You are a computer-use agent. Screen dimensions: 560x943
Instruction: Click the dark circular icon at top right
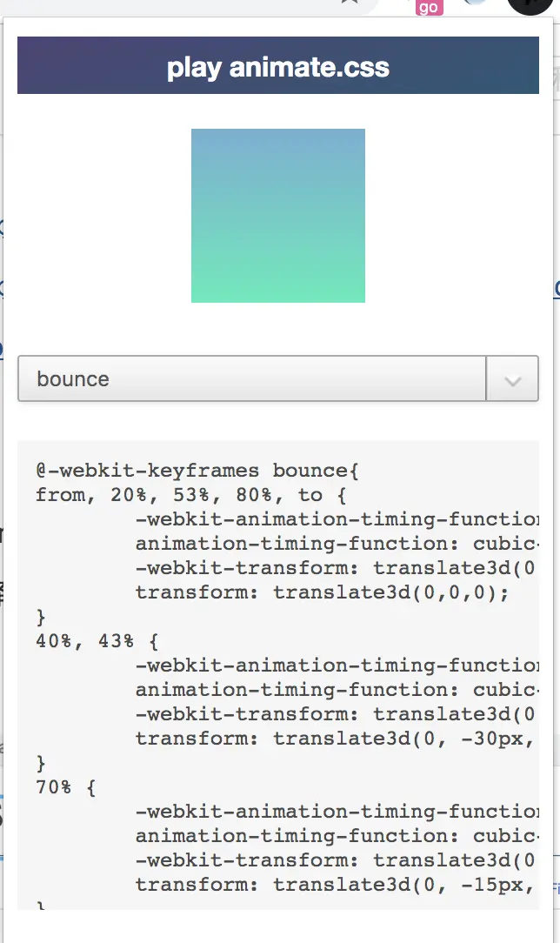click(x=530, y=5)
